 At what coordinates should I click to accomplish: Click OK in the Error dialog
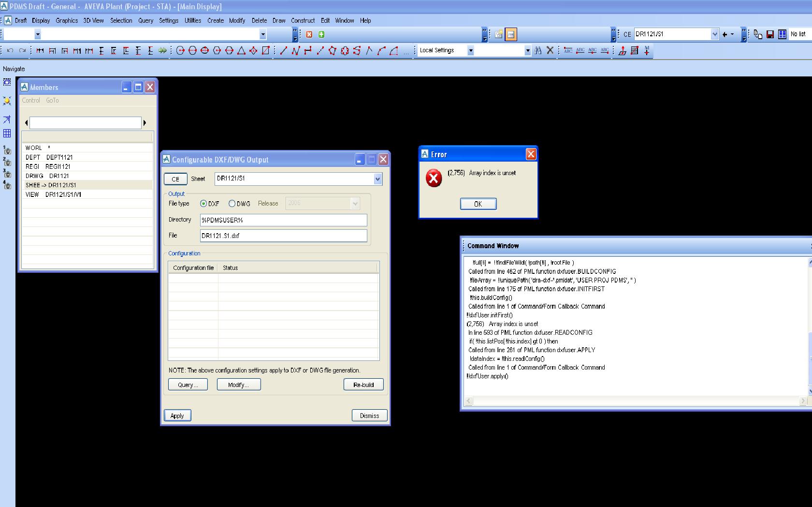point(478,204)
